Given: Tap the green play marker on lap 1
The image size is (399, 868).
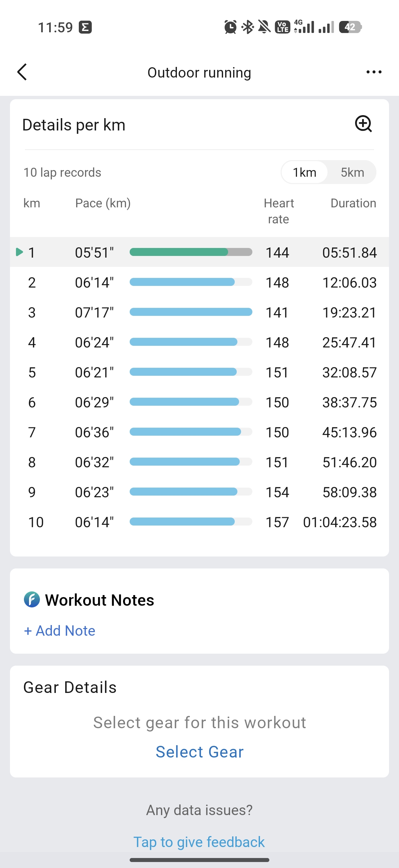Looking at the screenshot, I should [x=20, y=252].
